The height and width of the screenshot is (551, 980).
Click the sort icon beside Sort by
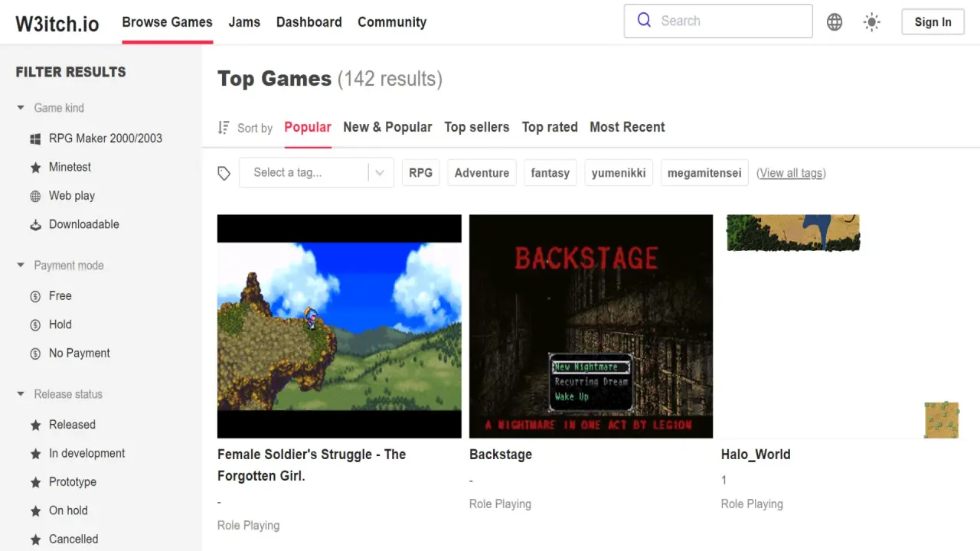pyautogui.click(x=224, y=128)
